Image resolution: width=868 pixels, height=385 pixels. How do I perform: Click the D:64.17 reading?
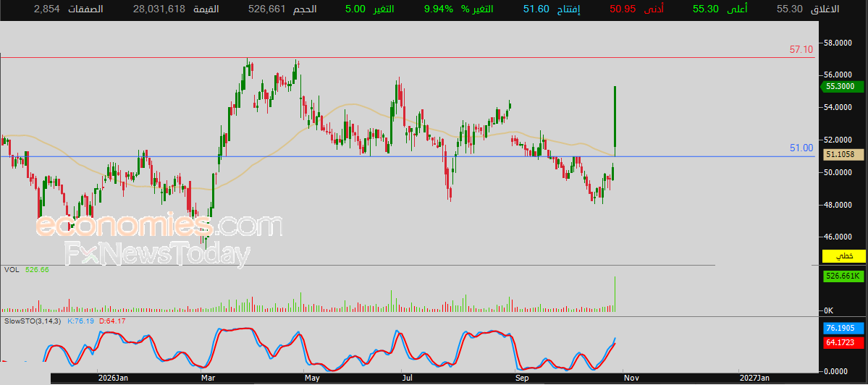(112, 321)
